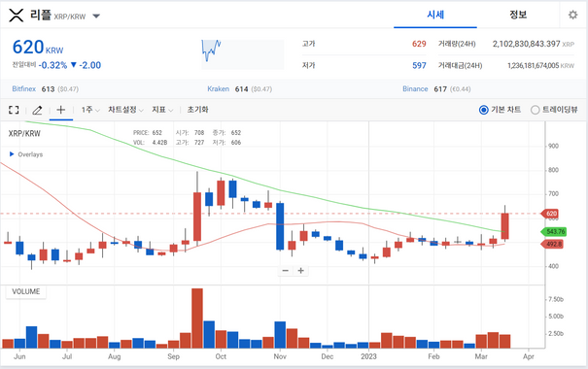
Task: Click the 1,236,181,674,005 trade amount value
Action: [x=534, y=66]
